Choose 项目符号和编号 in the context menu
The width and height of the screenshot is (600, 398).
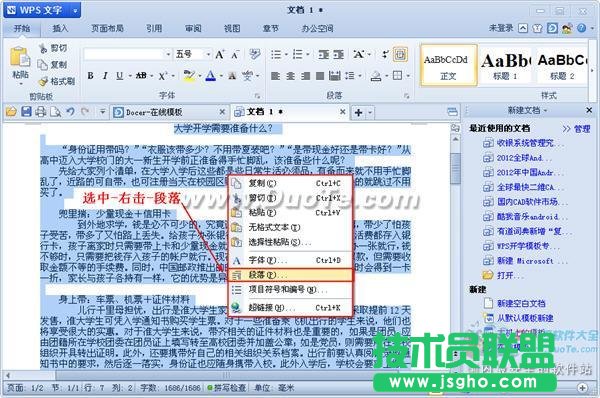click(290, 290)
